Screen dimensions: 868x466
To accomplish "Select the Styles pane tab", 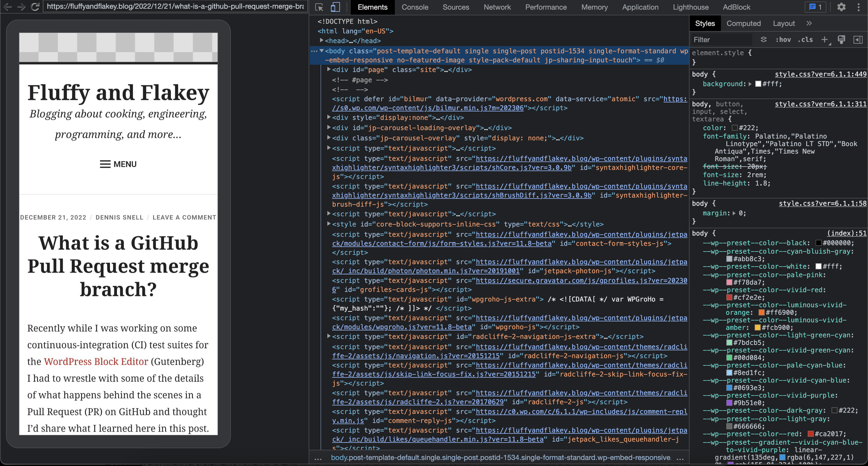I will tap(705, 23).
